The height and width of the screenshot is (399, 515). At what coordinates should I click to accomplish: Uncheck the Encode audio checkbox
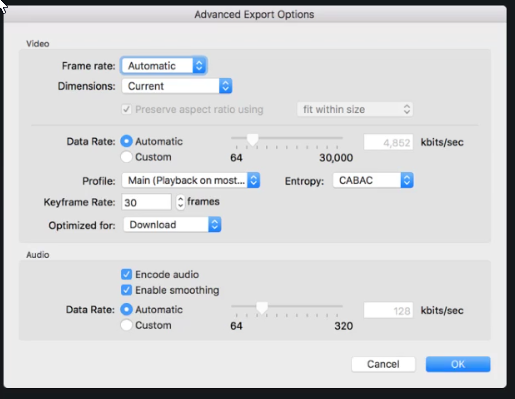[126, 274]
